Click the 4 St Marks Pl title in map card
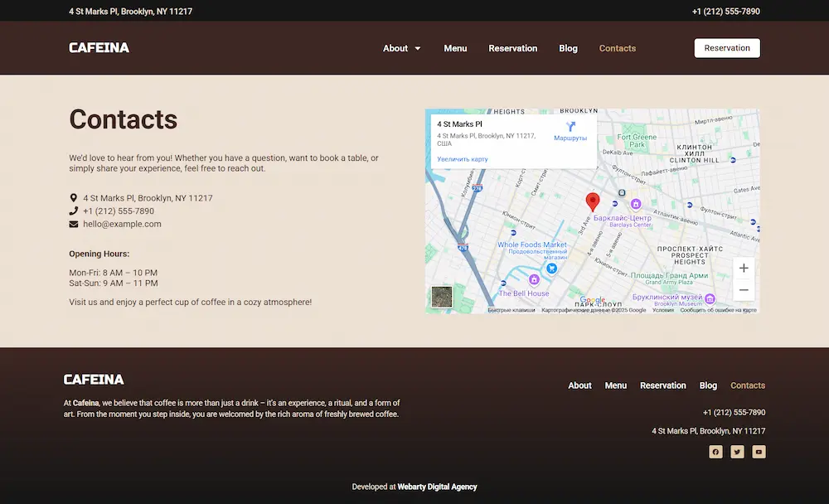This screenshot has width=829, height=504. pos(459,124)
